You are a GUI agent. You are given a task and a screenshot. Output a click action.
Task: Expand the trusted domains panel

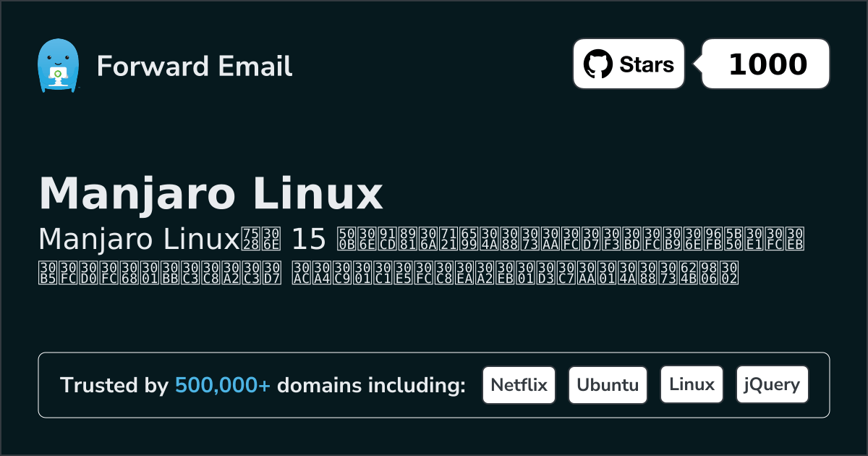coord(434,384)
